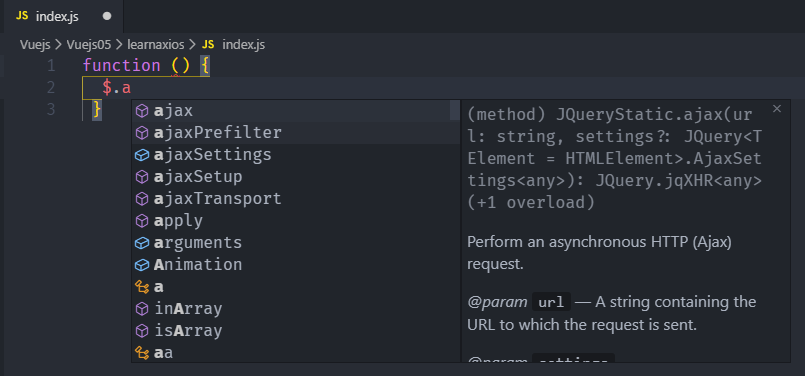Select the ajax method suggestion
805x376 pixels.
[296, 110]
